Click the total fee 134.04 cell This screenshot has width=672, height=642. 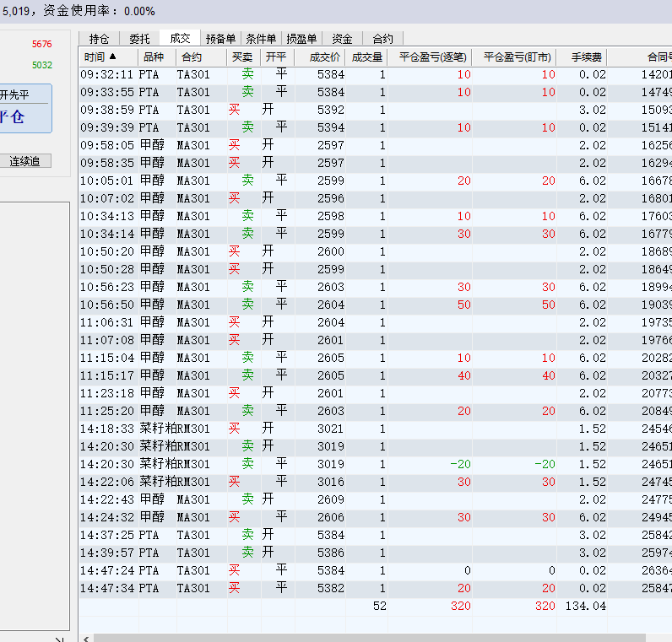coord(585,606)
